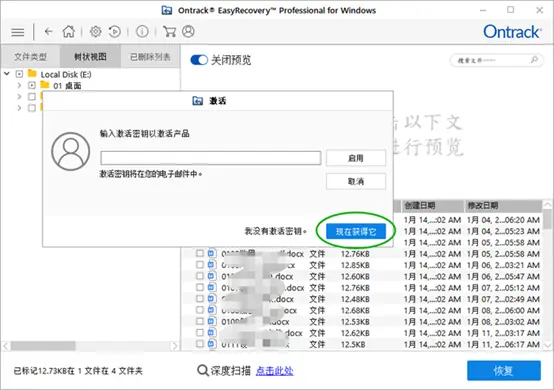
Task: Click the back arrow icon
Action: (48, 32)
